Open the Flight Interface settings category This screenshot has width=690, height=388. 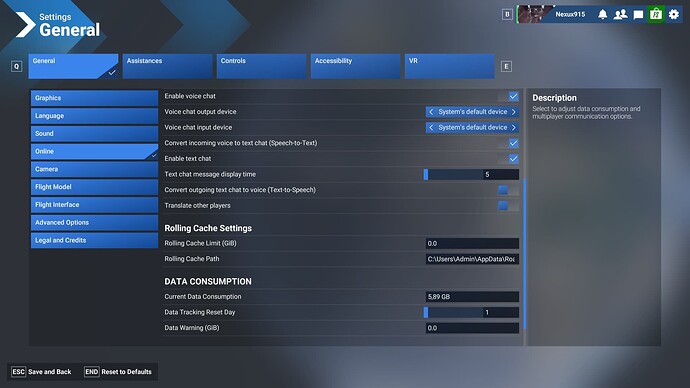[94, 205]
